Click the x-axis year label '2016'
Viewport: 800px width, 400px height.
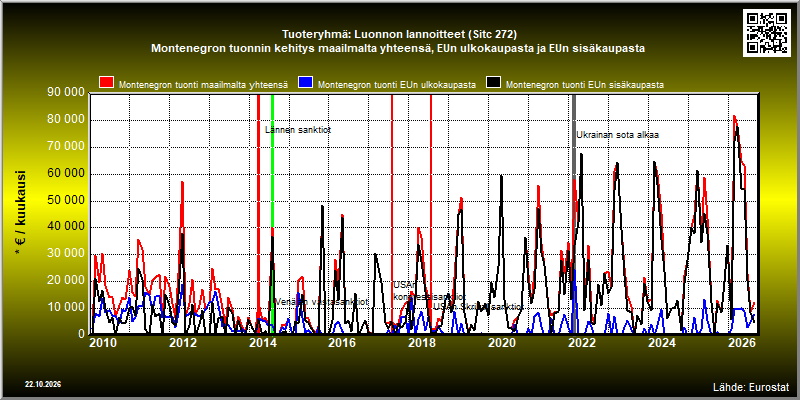click(342, 343)
